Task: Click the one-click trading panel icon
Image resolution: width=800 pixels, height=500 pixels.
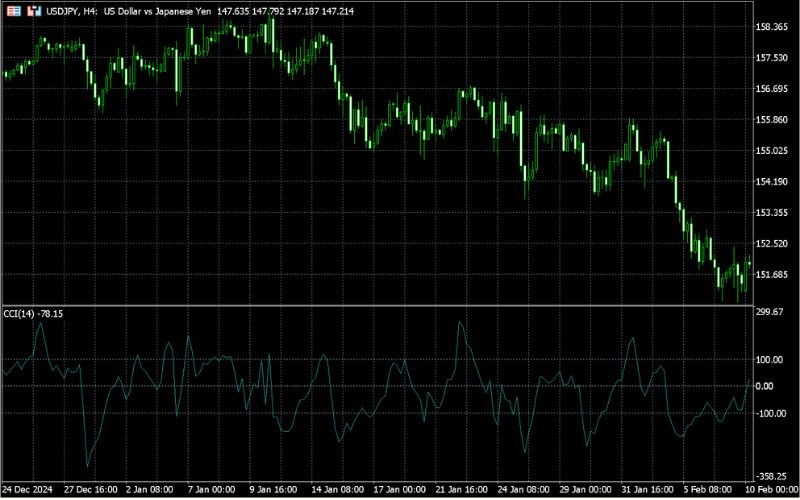Action: (12, 10)
